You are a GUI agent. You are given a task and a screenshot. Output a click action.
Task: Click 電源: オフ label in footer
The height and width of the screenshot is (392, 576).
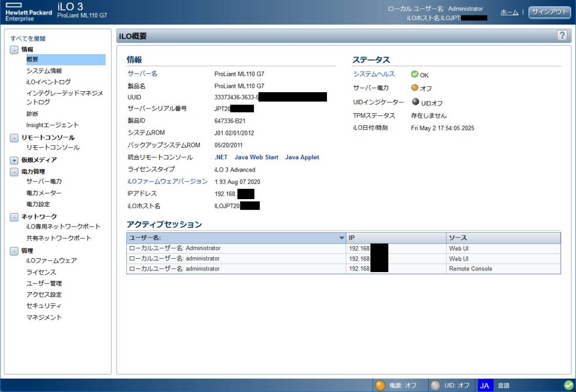(403, 385)
